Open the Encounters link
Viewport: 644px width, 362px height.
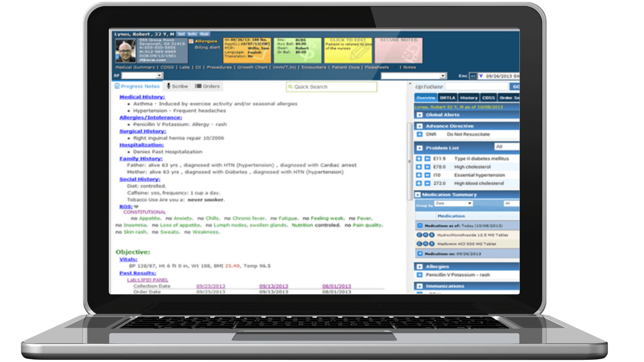pyautogui.click(x=314, y=67)
